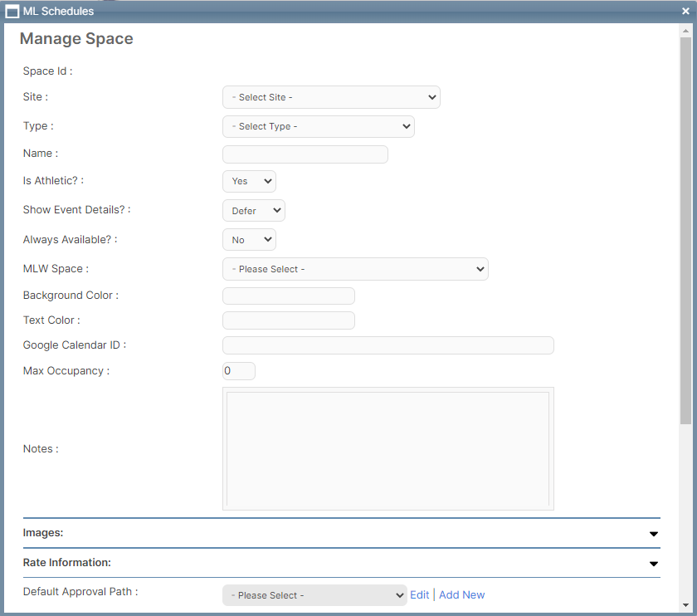Screen dimensions: 697x616
Task: Open the MLW Space dropdown
Action: coord(355,269)
